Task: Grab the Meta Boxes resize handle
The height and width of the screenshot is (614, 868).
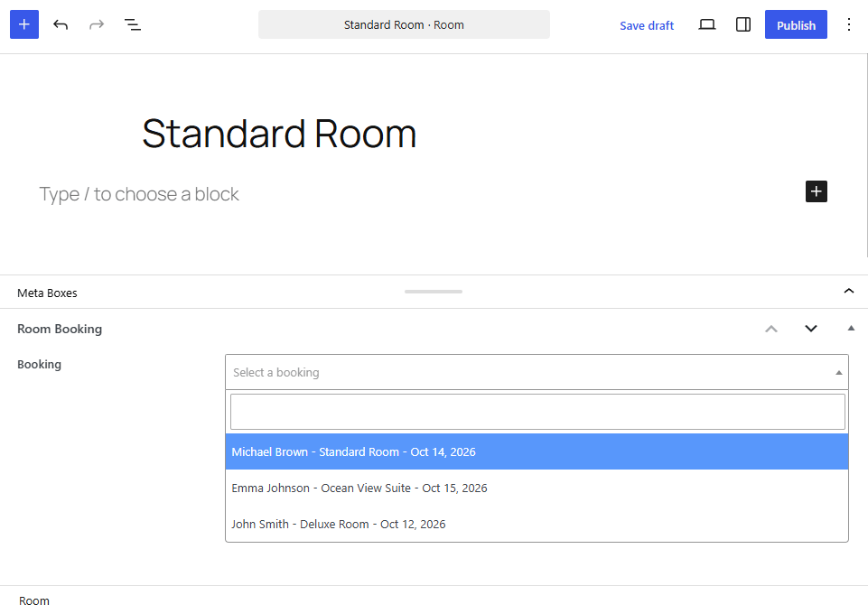Action: click(x=434, y=292)
